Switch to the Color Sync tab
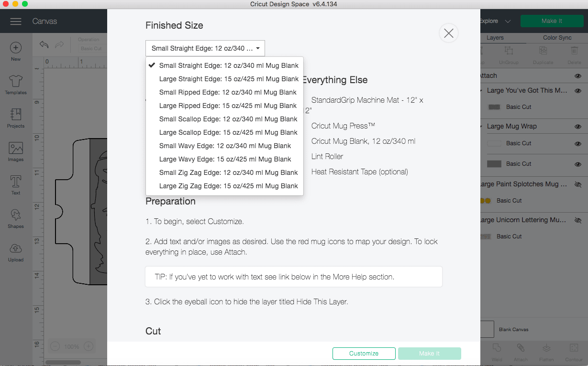This screenshot has height=366, width=588. click(557, 38)
